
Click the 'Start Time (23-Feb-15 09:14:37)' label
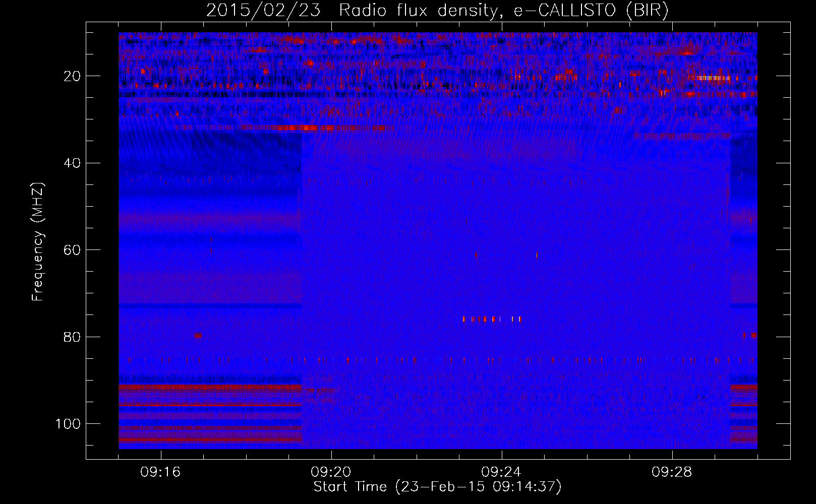[437, 487]
